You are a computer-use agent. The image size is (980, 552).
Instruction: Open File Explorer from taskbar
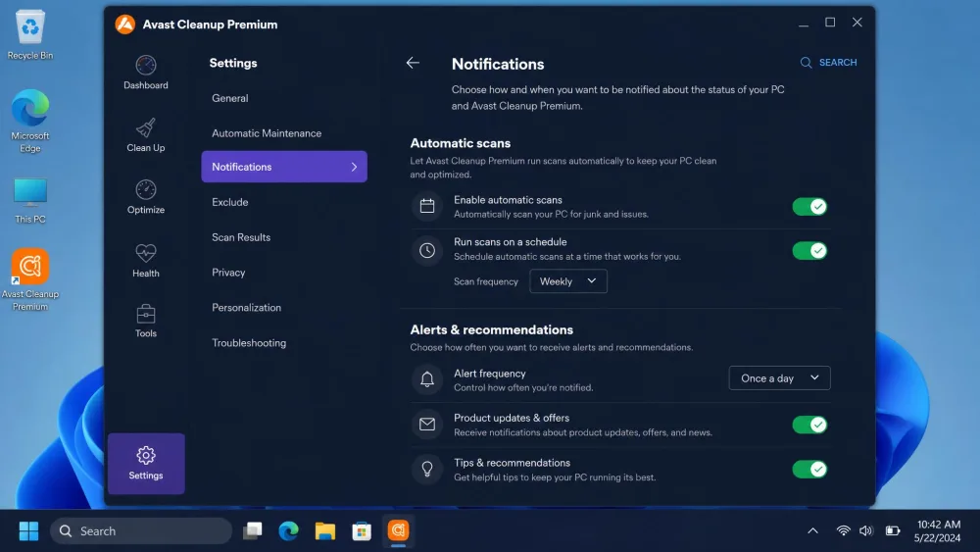pyautogui.click(x=325, y=530)
